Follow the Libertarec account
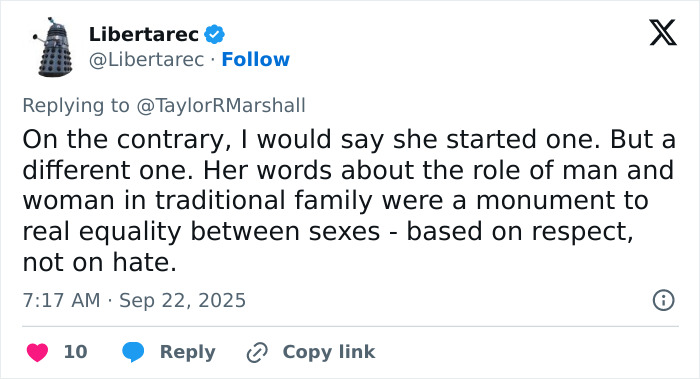700x379 pixels. [x=255, y=59]
